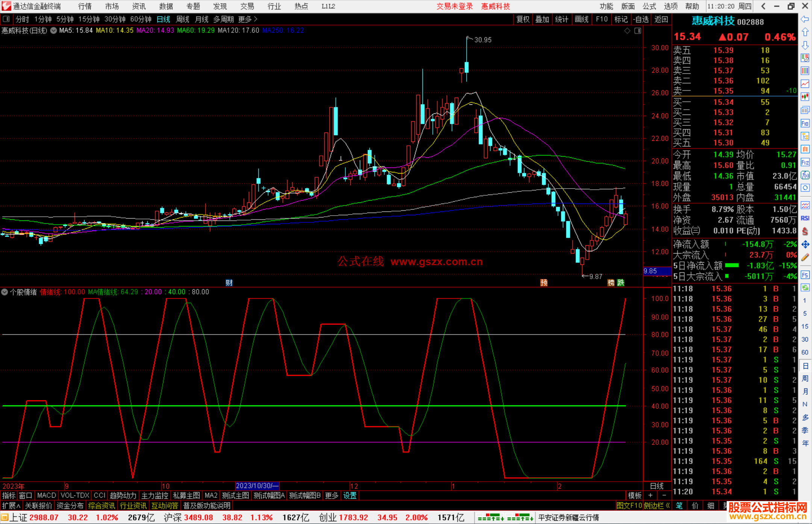The width and height of the screenshot is (812, 524).
Task: Click the candlestick chart sidebar icon
Action: point(805,97)
